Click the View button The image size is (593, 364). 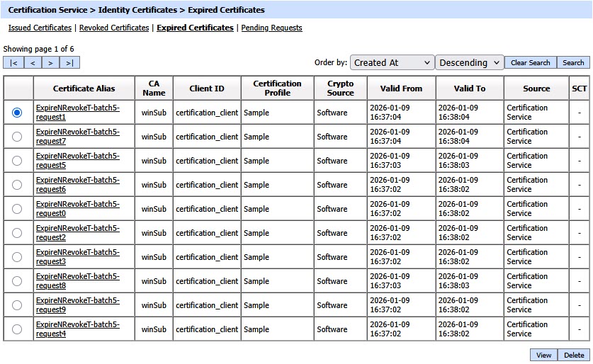click(543, 356)
